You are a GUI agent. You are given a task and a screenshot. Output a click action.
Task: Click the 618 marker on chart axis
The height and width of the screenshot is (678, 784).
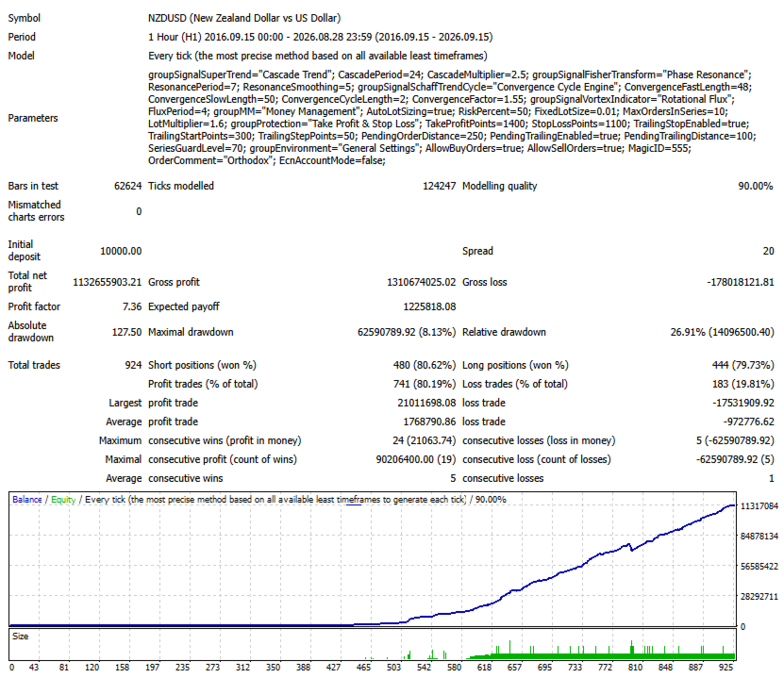[484, 667]
